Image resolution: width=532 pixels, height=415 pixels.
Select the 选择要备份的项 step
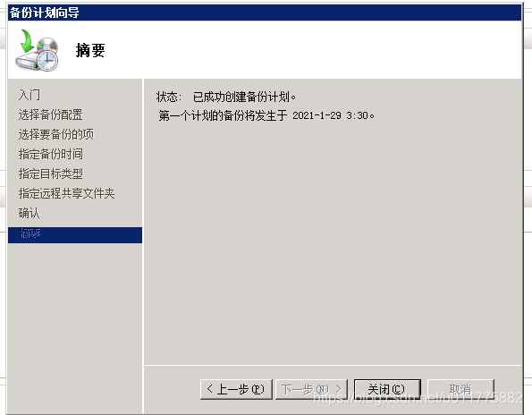click(56, 134)
